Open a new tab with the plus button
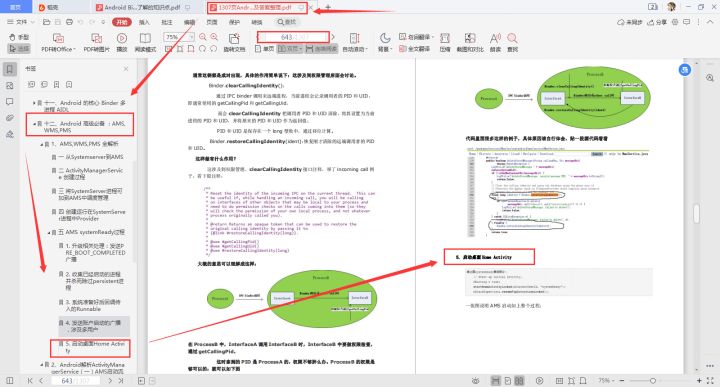This screenshot has height=387, width=720. coord(328,7)
